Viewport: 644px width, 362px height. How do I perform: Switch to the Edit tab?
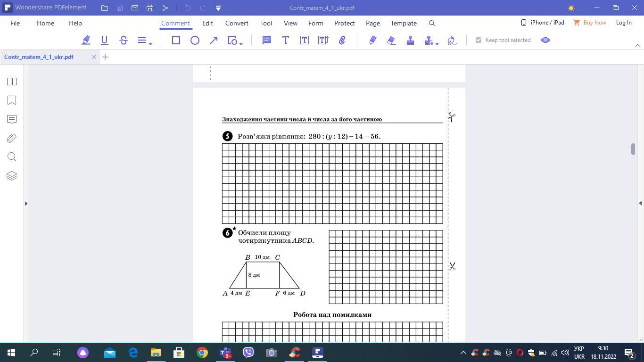pos(207,23)
